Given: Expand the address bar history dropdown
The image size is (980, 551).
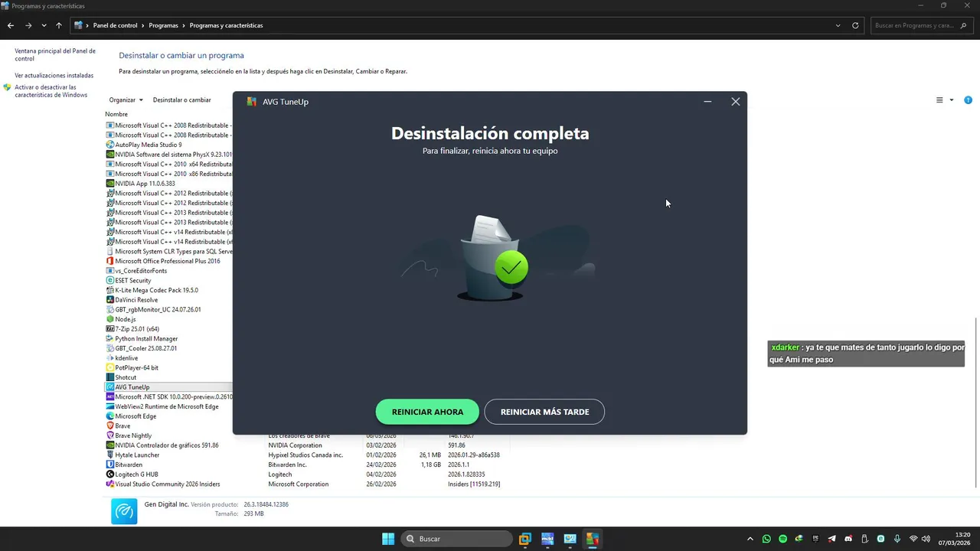Looking at the screenshot, I should point(838,25).
